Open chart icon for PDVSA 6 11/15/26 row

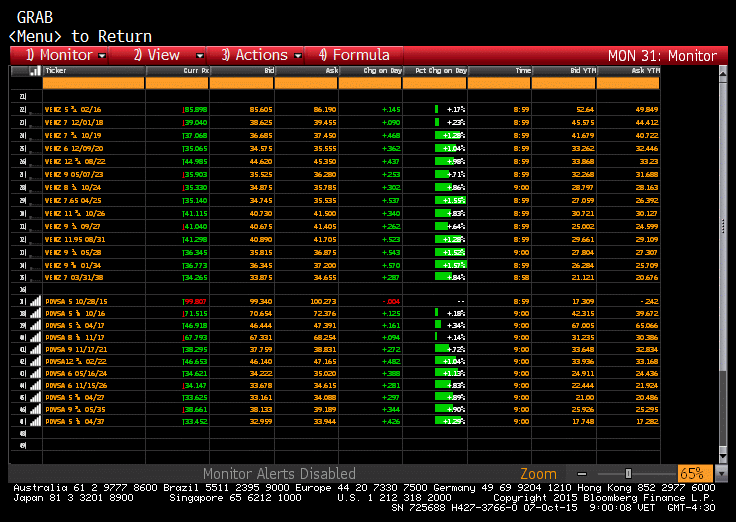click(35, 385)
